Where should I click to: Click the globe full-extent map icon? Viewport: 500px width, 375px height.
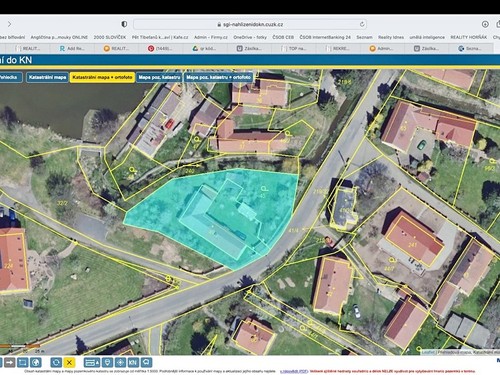35,362
